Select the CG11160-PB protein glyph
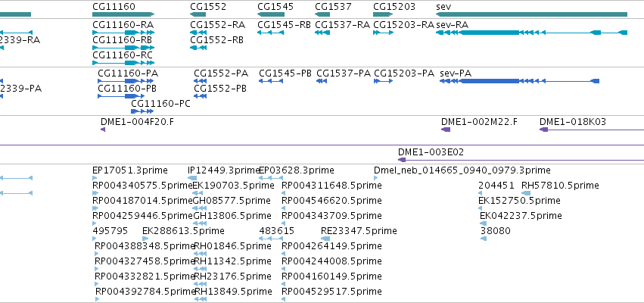 coord(121,96)
